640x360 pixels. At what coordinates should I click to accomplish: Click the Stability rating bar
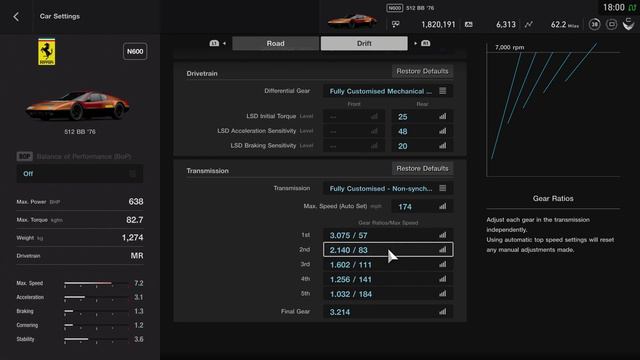point(96,340)
